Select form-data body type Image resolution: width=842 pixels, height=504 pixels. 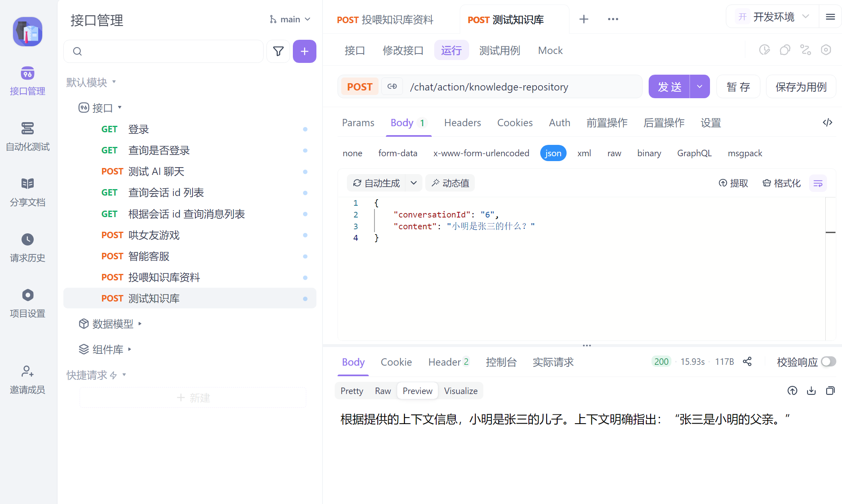click(398, 153)
